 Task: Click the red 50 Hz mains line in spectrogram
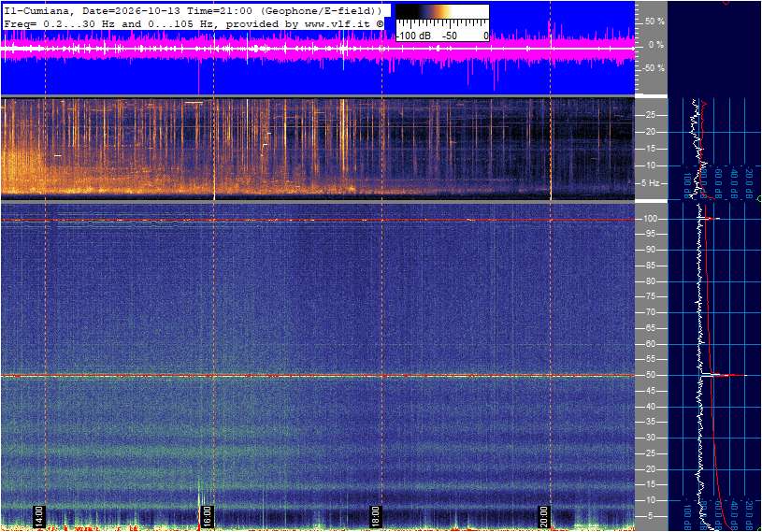coord(318,376)
